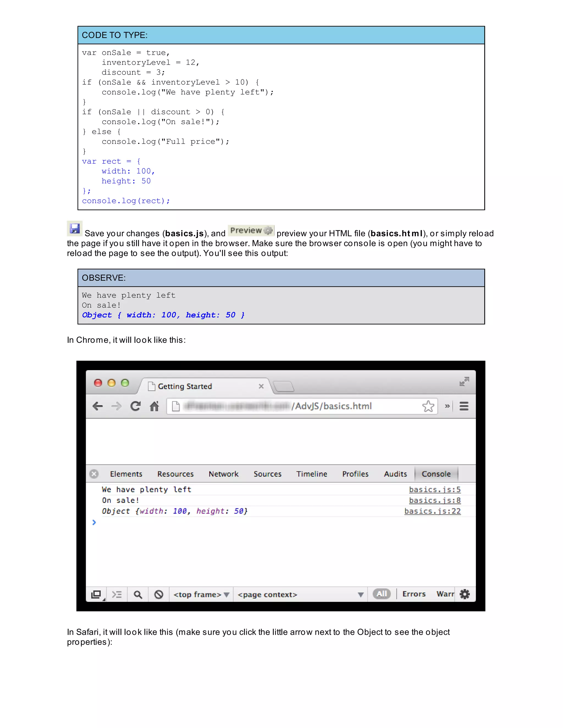Enter fullscreen using the expand arrows icon
This screenshot has width=563, height=728.
(464, 382)
